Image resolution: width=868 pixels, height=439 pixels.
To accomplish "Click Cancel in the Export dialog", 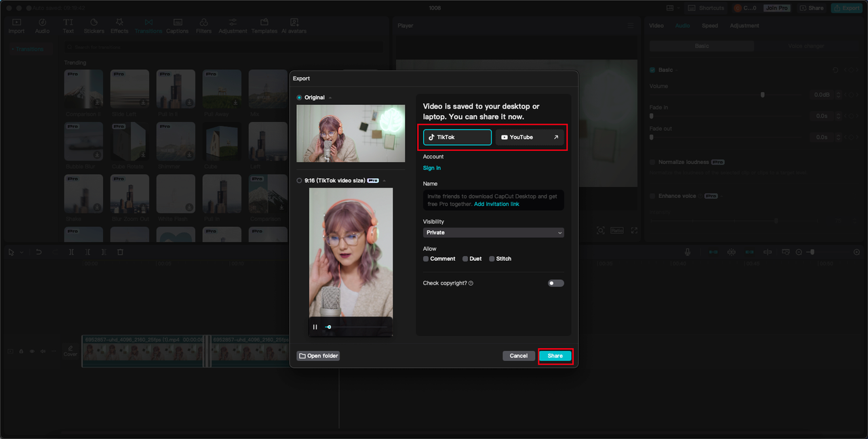I will pos(519,356).
